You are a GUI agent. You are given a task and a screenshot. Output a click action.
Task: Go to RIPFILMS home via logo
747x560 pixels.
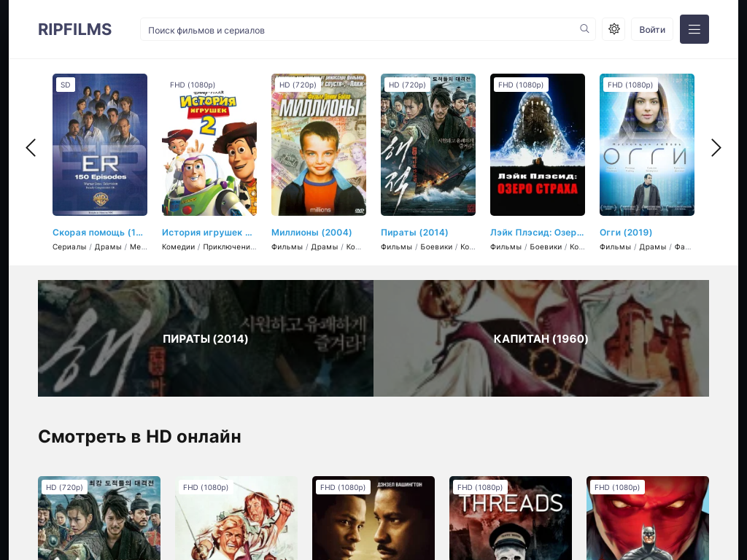[75, 29]
